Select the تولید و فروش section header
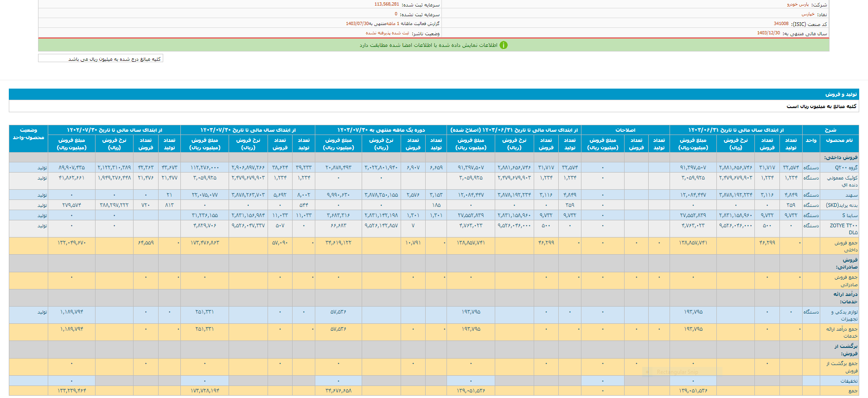Viewport: 868px width, 398px height. 841,94
